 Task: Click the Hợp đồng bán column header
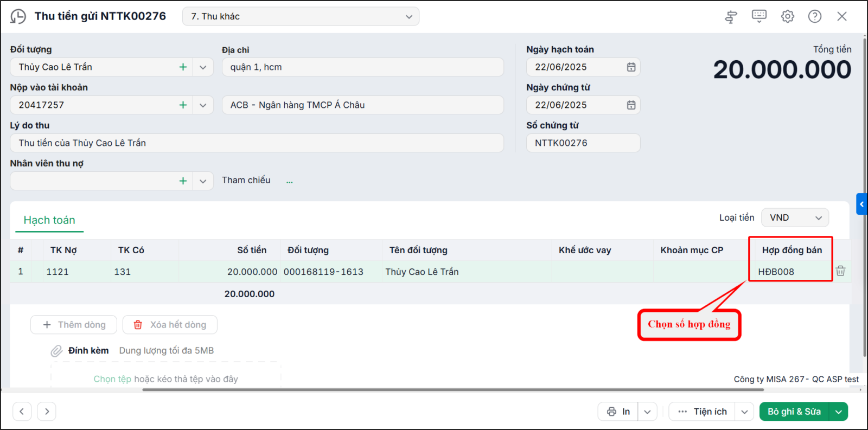tap(792, 250)
